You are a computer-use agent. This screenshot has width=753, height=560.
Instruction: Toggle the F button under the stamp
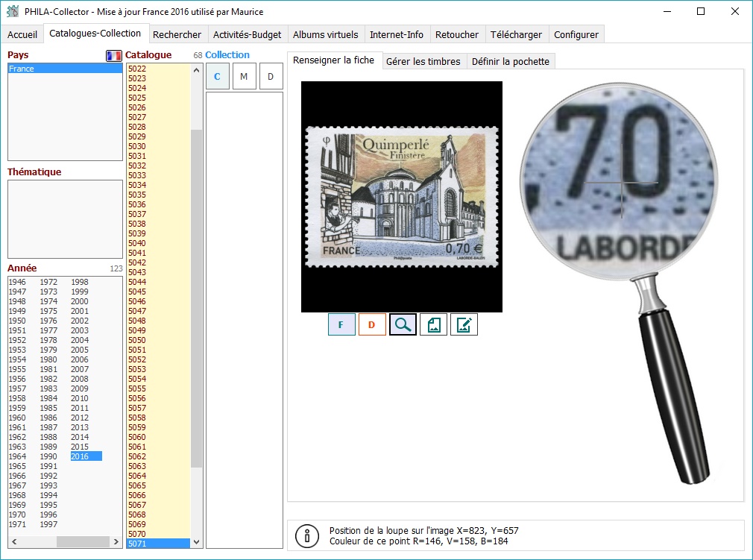tap(341, 324)
